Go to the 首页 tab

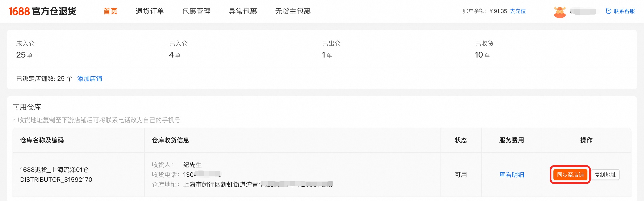110,11
